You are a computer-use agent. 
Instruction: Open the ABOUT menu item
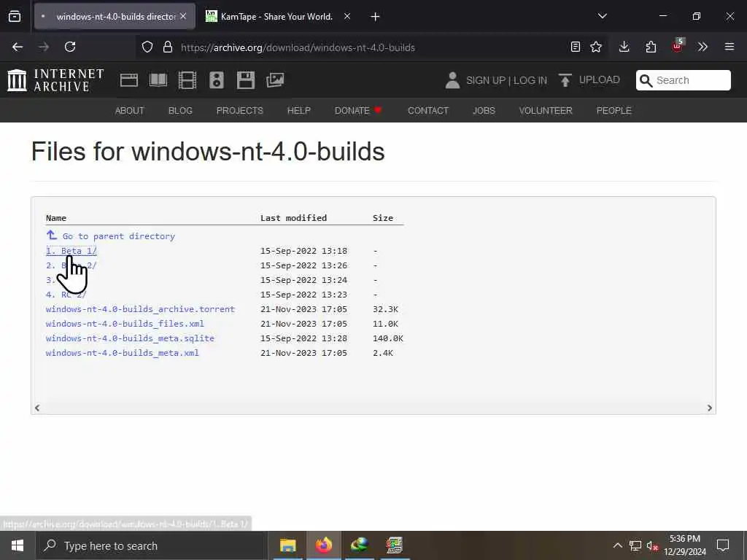[x=130, y=111]
